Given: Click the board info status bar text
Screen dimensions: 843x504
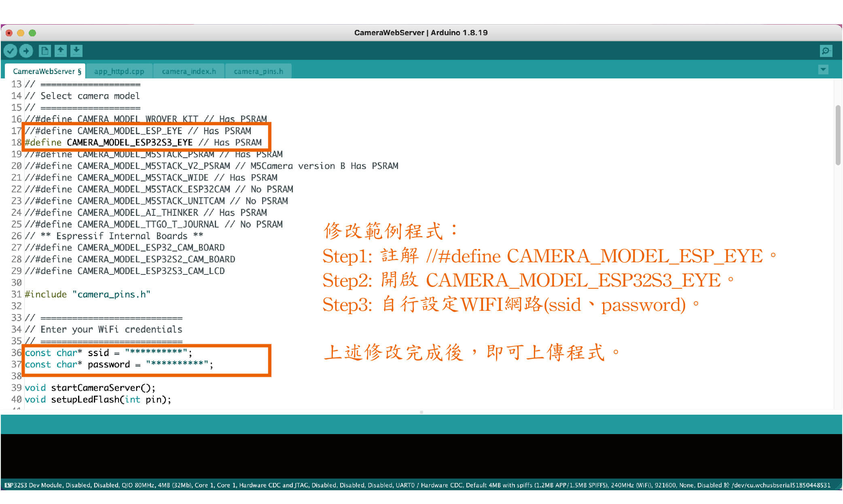Looking at the screenshot, I should (417, 485).
